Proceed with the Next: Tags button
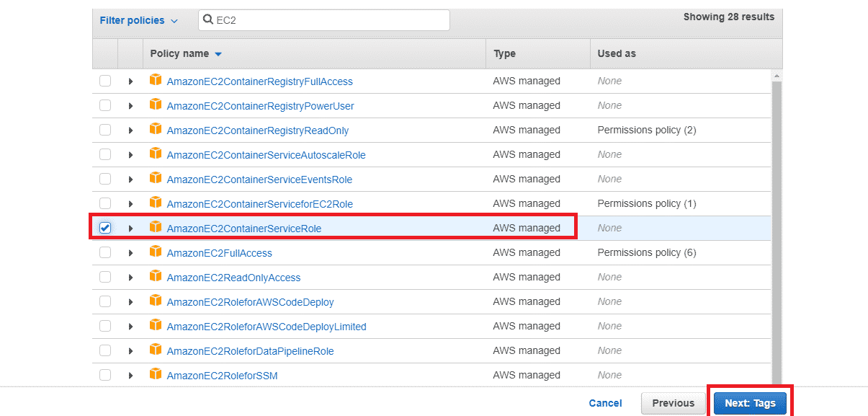The width and height of the screenshot is (868, 416). point(750,403)
